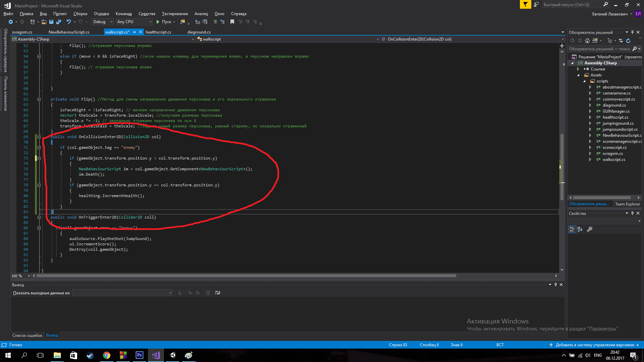Click the Property Pages wrench icon
The image size is (644, 362).
click(x=590, y=229)
